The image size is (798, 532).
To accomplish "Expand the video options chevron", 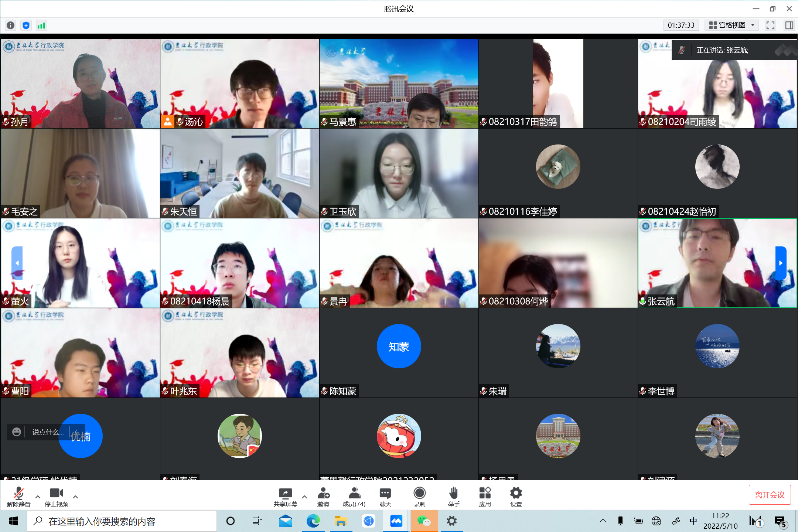I will click(x=75, y=497).
